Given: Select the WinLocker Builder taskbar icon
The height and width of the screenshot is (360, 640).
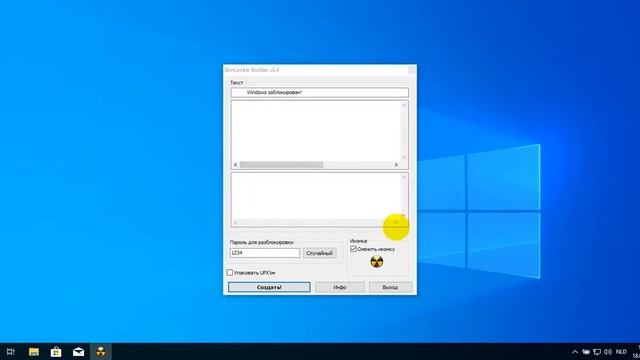Looking at the screenshot, I should pos(100,351).
